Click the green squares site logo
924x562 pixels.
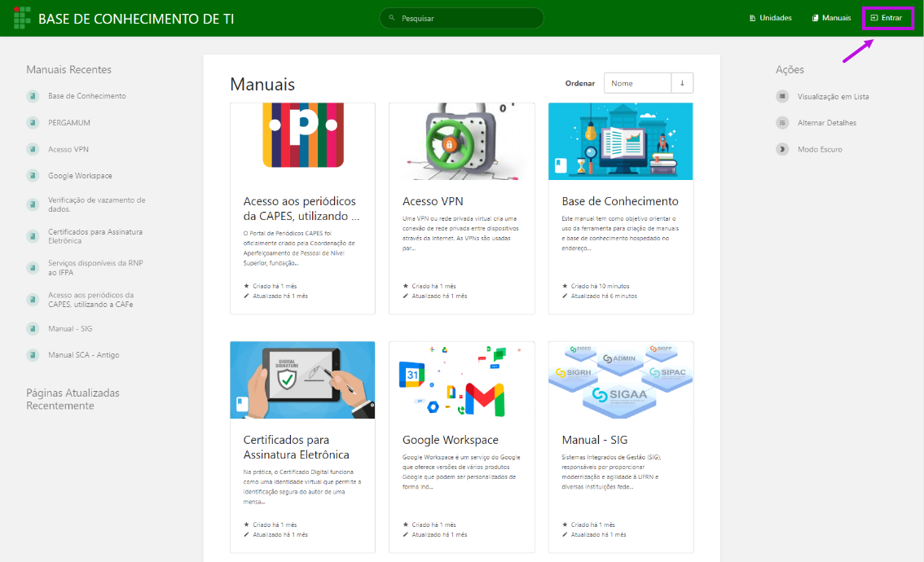click(22, 18)
